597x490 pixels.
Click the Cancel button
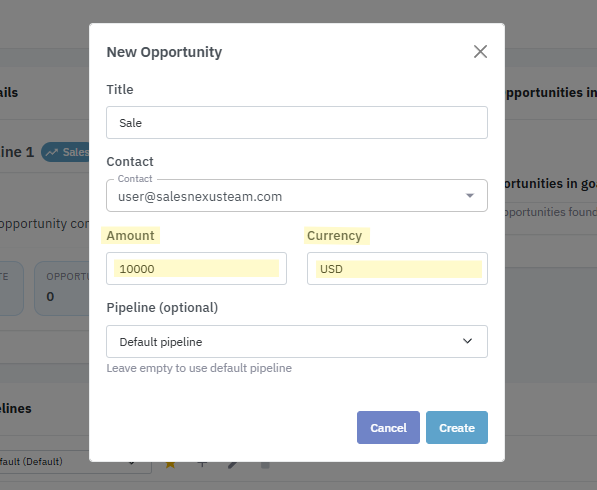[x=388, y=428]
